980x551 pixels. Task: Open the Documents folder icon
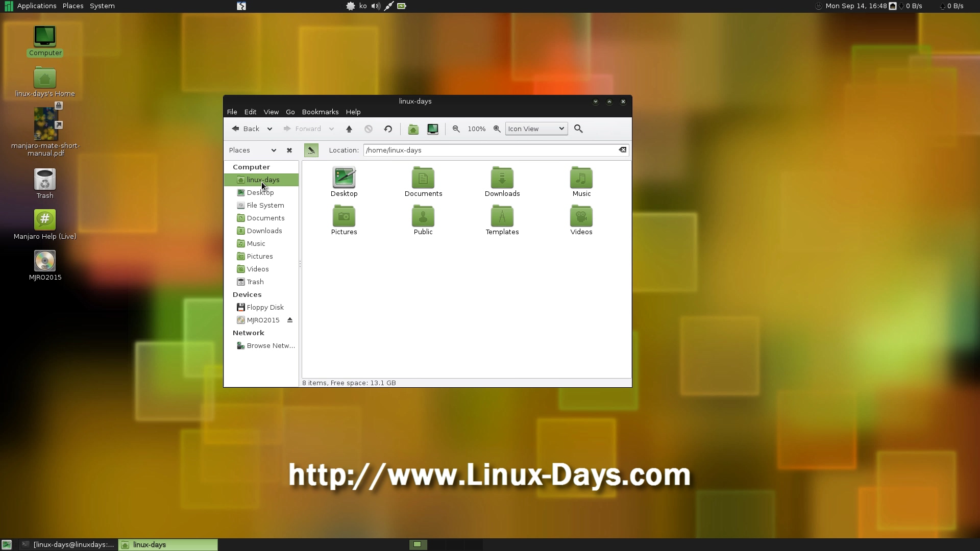(423, 182)
